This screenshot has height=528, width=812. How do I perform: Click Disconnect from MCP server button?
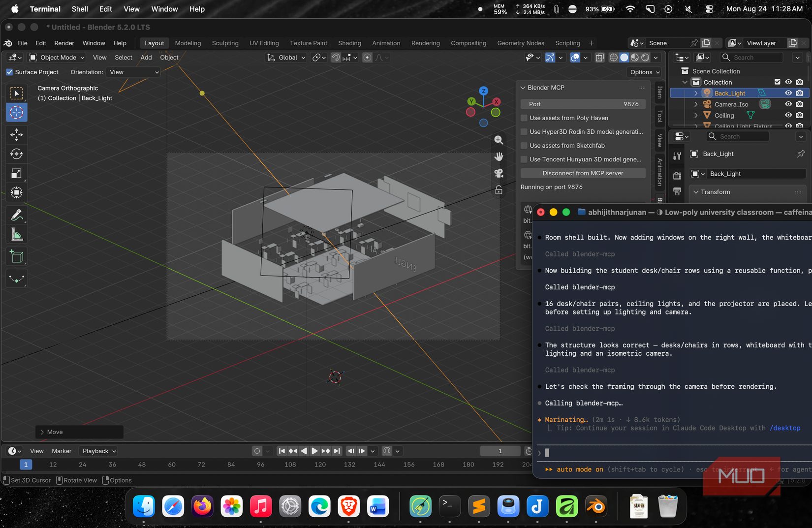tap(583, 173)
